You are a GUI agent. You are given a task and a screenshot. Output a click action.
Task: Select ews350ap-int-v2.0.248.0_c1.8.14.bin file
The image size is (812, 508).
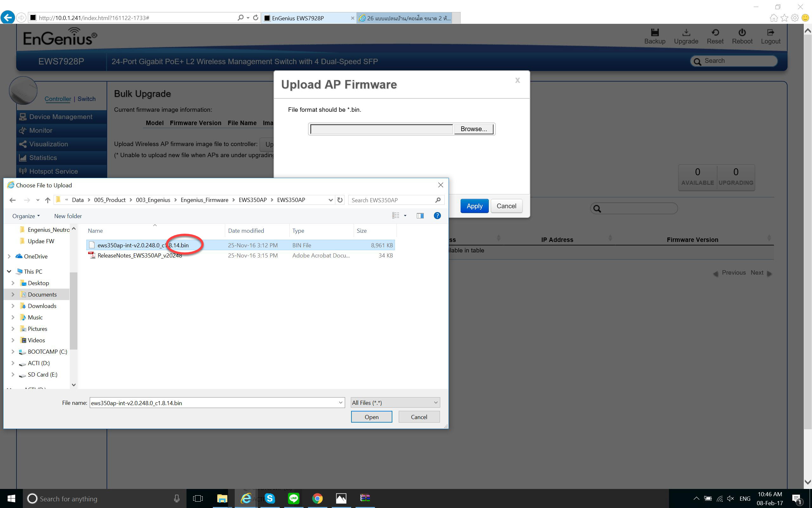coord(240,245)
